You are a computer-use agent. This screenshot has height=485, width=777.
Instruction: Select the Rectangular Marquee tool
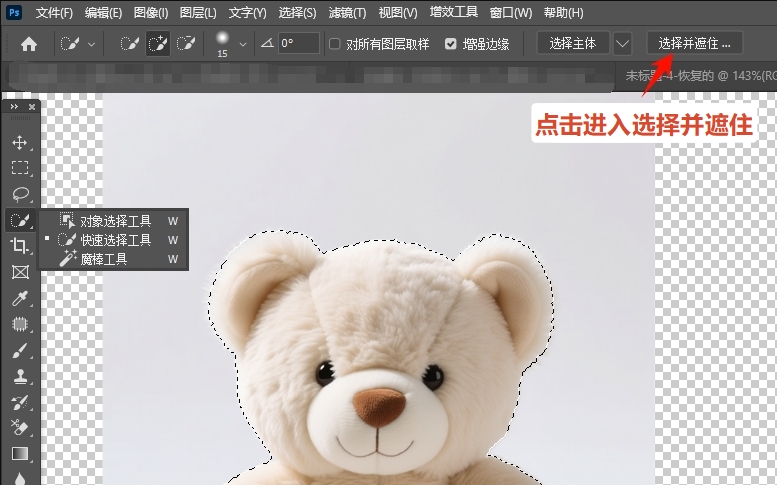click(x=19, y=168)
